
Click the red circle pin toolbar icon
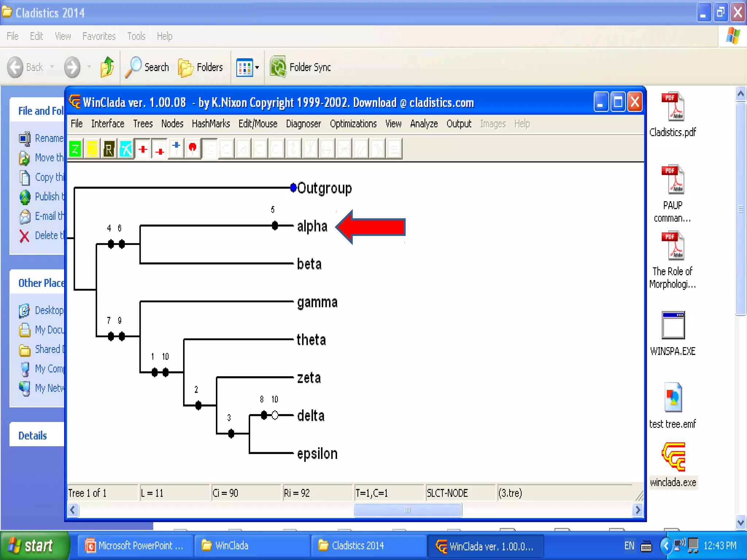(193, 148)
